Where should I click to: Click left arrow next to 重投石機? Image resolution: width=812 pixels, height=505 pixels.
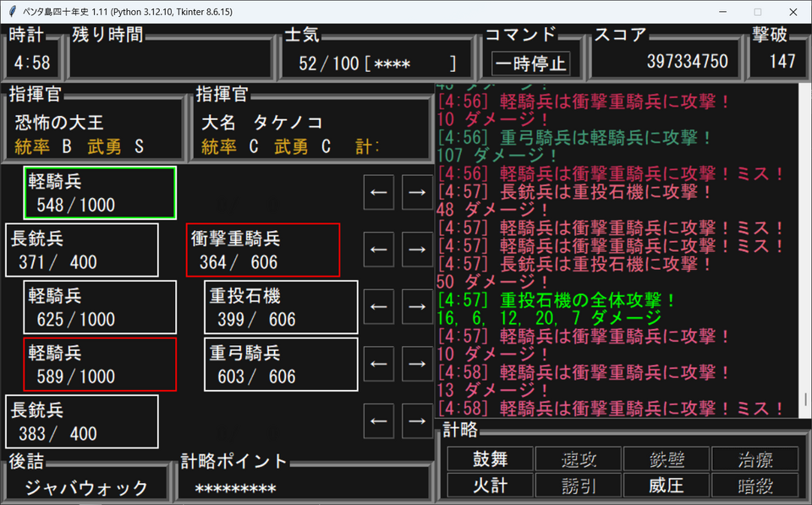[379, 306]
